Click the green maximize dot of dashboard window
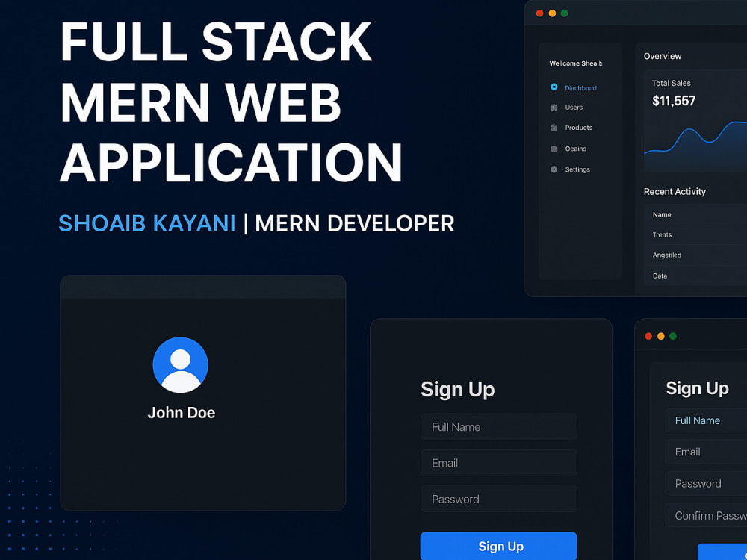 [565, 13]
